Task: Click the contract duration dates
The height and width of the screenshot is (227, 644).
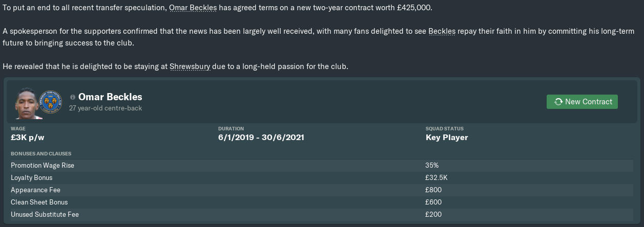Action: click(261, 138)
